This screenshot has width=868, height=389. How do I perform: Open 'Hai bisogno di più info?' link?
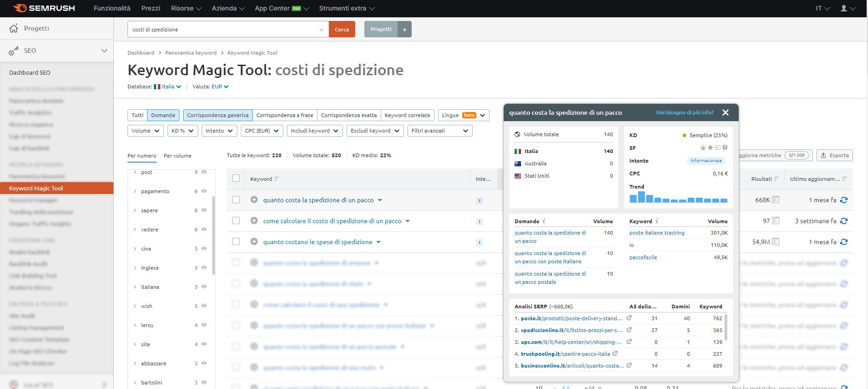coord(685,113)
